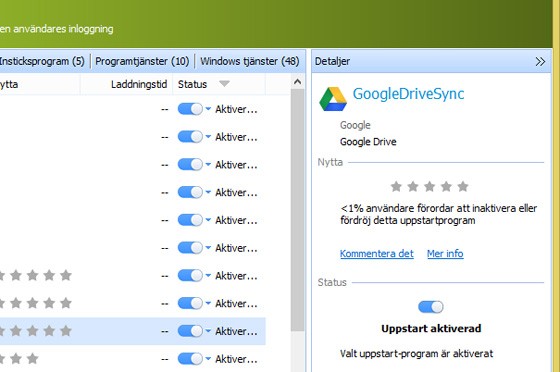Viewport: 560px width, 372px height.
Task: Click the 'Uppstart aktiverad' bold label
Action: pos(431,328)
